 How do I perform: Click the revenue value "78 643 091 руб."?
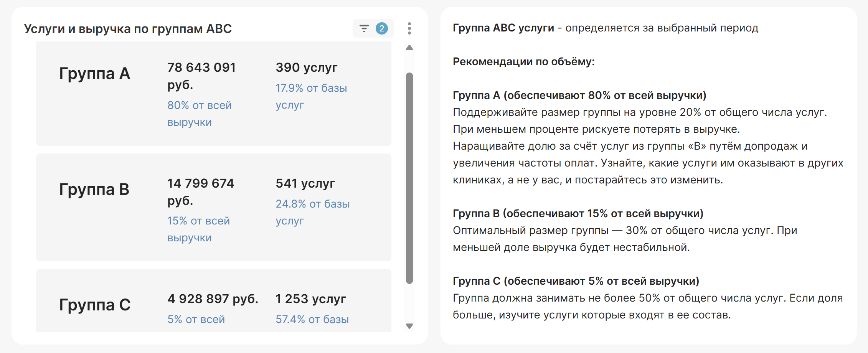click(x=201, y=76)
